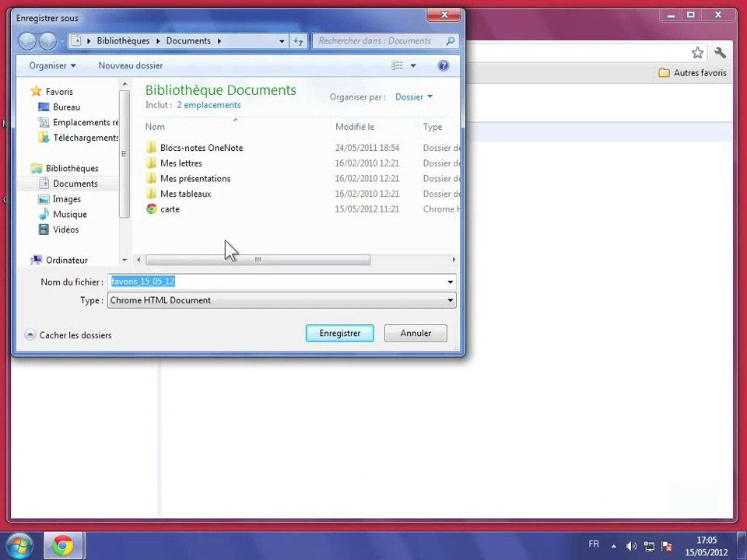Open the help question mark icon
The height and width of the screenshot is (560, 747).
click(x=443, y=65)
